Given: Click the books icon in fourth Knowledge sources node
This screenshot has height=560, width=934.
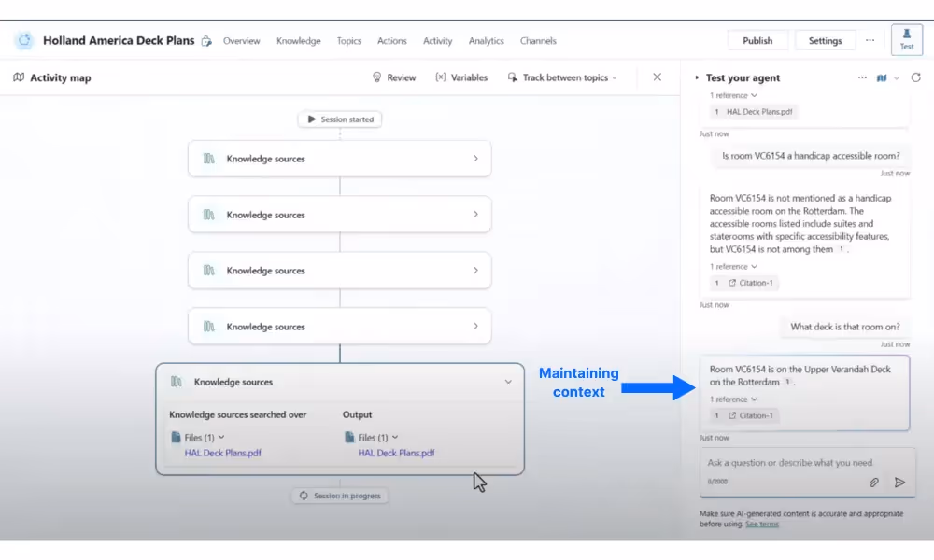Looking at the screenshot, I should pyautogui.click(x=209, y=326).
